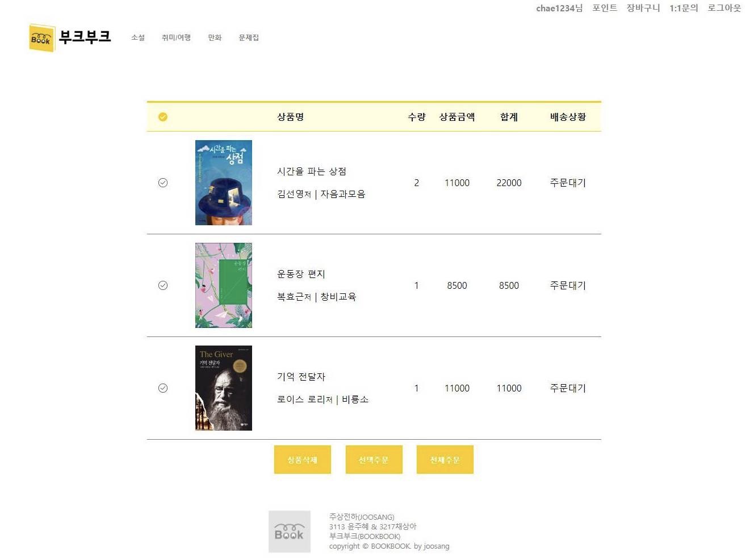
Task: Click the 합계 column header
Action: coord(509,117)
